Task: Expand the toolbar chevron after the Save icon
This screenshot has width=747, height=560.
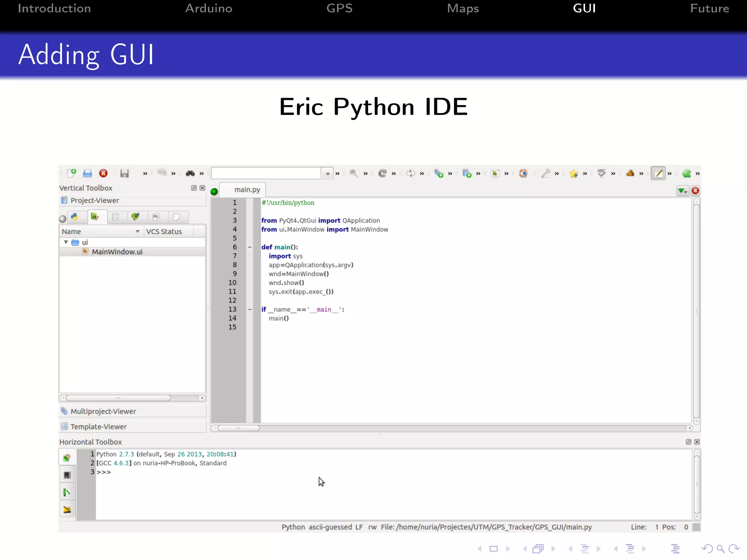Action: [145, 174]
